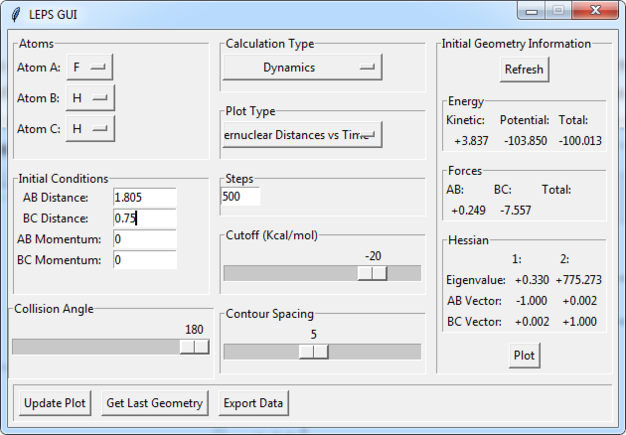Click the AB Distance input field

tap(145, 198)
